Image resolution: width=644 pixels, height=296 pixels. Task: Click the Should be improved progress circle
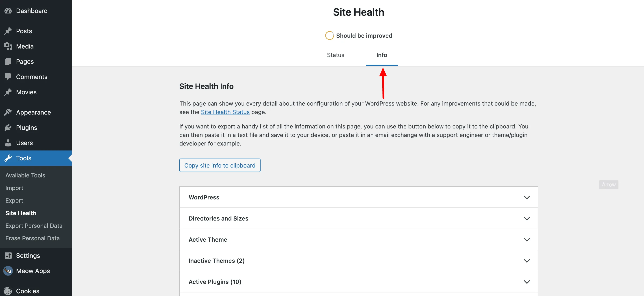(x=329, y=35)
